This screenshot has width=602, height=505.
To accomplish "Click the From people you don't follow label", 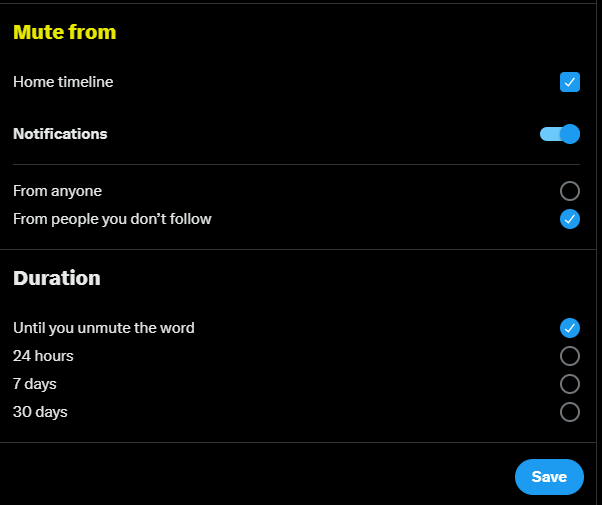I will (112, 219).
